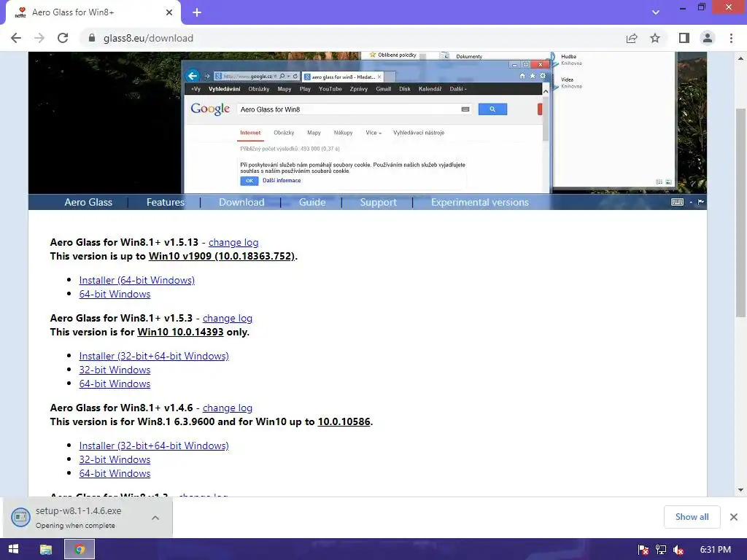The width and height of the screenshot is (747, 560).
Task: Go back to the previous page
Action: tap(16, 38)
